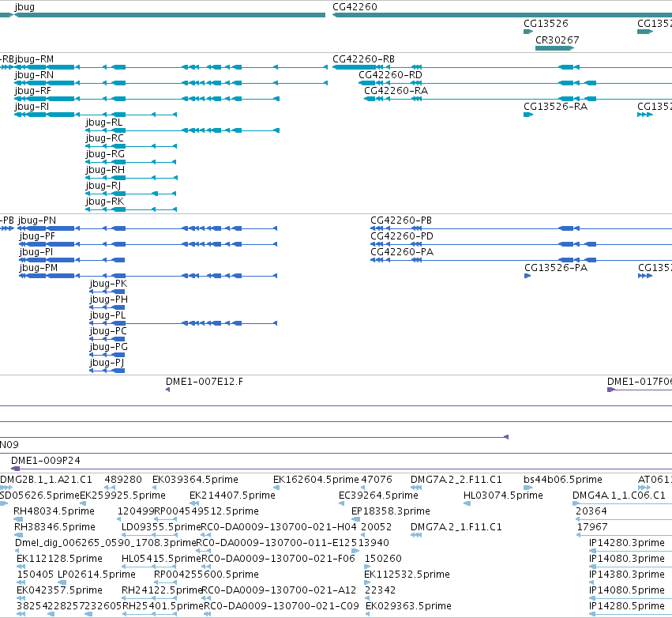The image size is (672, 618).
Task: Select transcript CG13526-RA
Action: pos(555,107)
